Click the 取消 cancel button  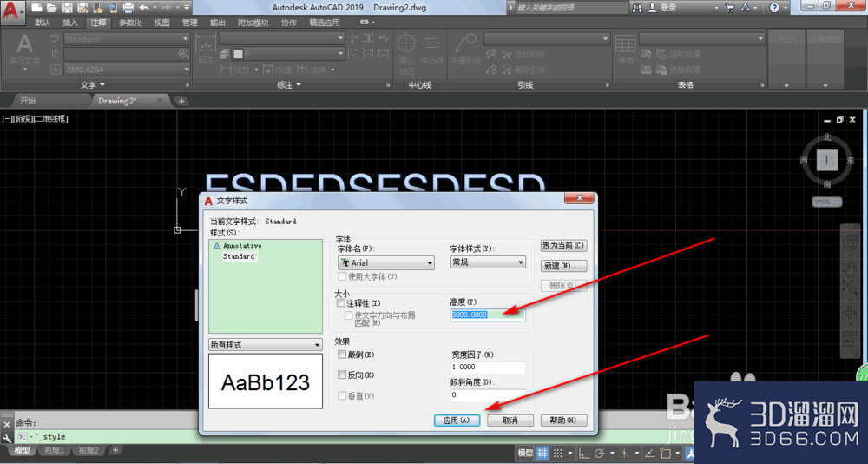point(510,421)
